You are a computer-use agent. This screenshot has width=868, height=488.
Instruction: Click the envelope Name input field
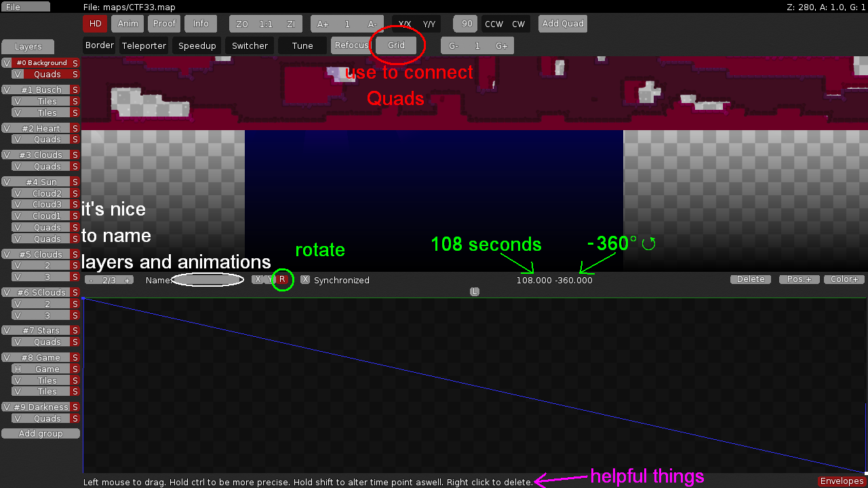coord(208,279)
